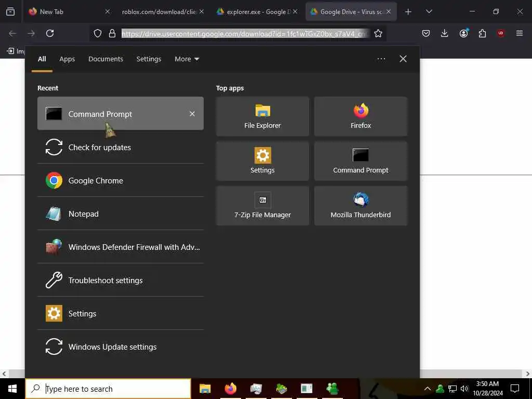Switch to the explorer.exe Google Drive tab
Viewport: 532px width, 399px height.
click(256, 11)
